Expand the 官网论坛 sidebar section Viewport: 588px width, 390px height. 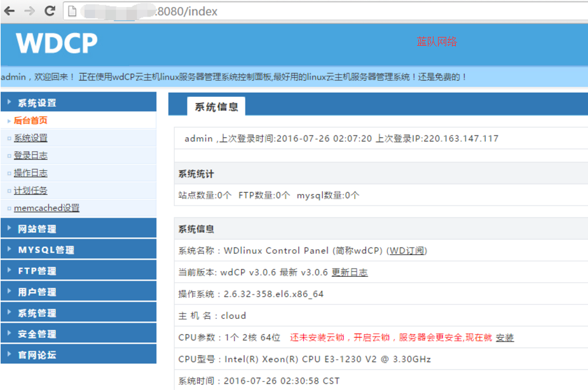tap(78, 354)
